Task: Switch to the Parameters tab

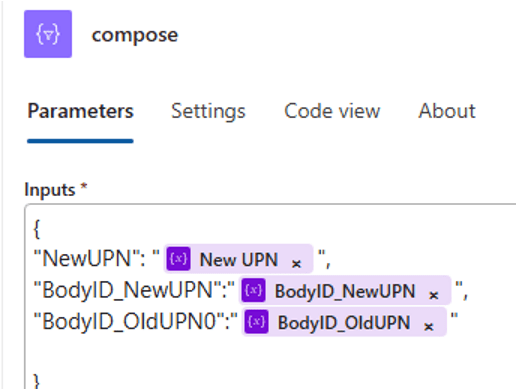Action: (x=80, y=111)
